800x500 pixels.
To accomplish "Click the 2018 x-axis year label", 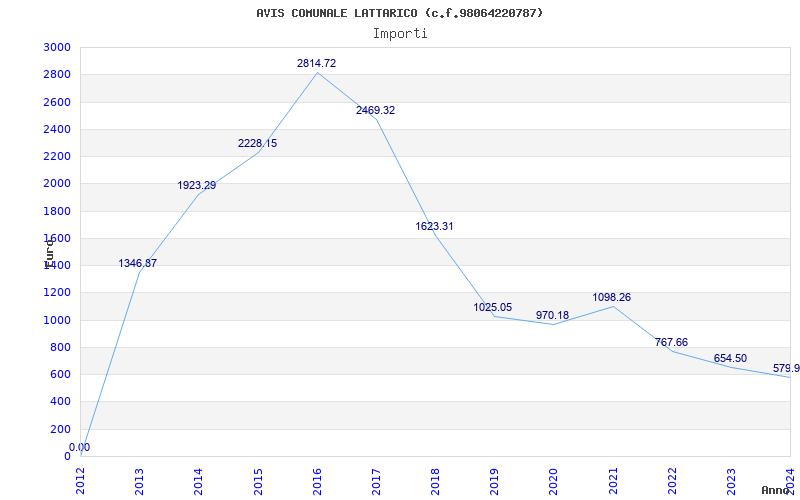I will 435,482.
